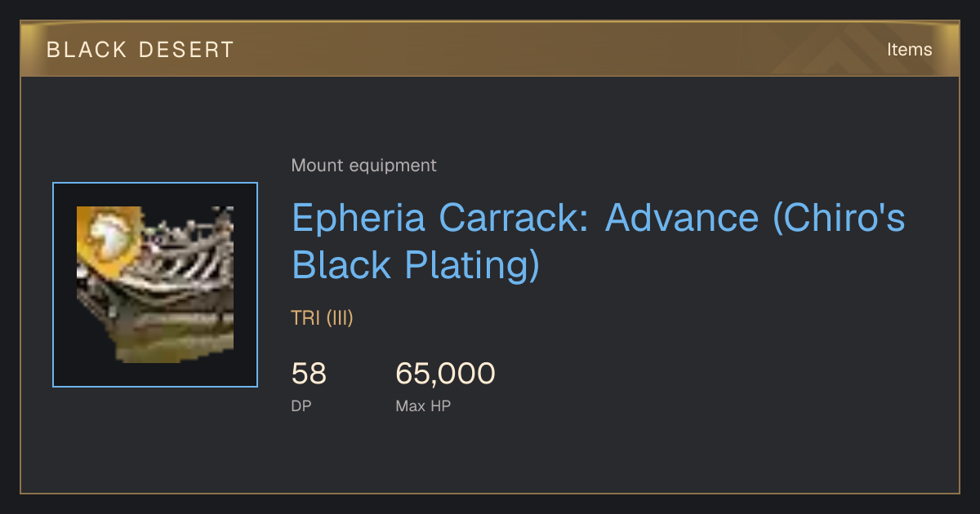This screenshot has width=980, height=514.
Task: Click the Black Plating) title line
Action: (x=416, y=266)
